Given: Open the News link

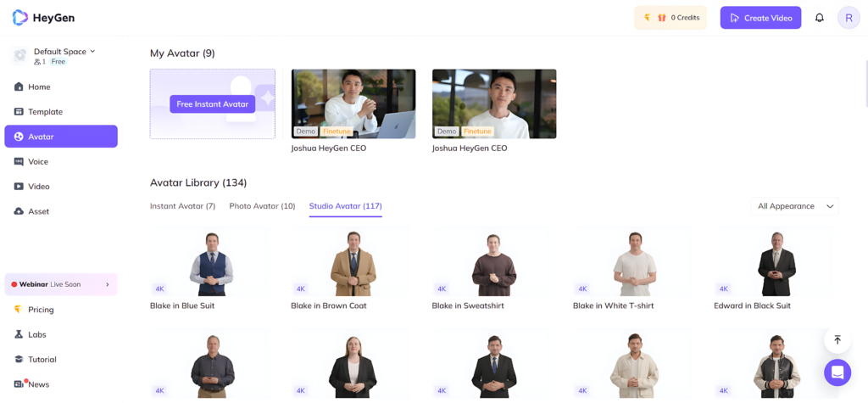Looking at the screenshot, I should 61,383.
